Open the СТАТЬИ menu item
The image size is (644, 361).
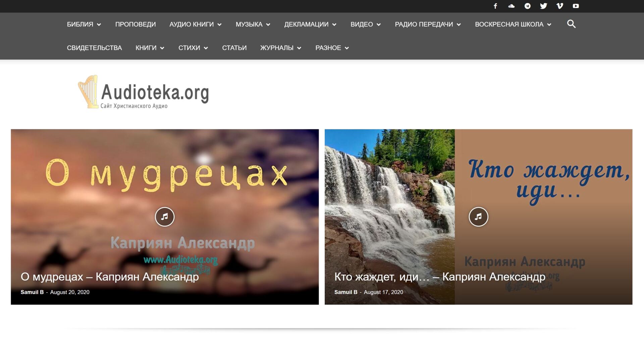pos(234,48)
